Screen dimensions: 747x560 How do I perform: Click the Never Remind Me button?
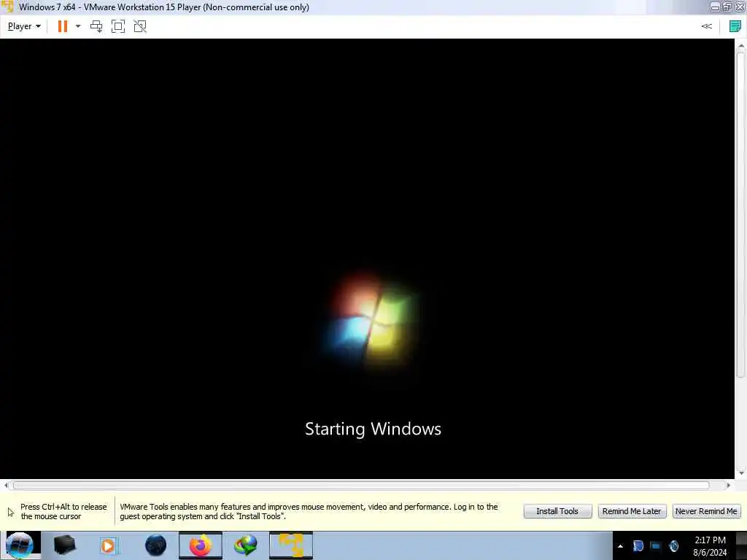point(706,511)
